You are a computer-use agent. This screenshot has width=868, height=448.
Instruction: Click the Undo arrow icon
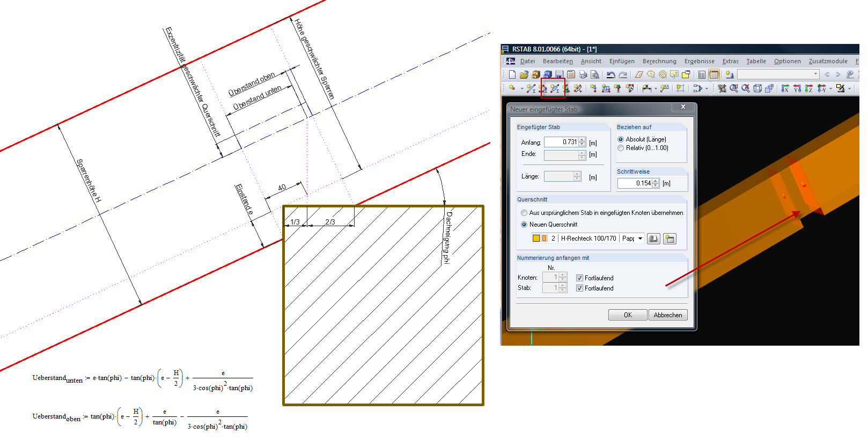point(611,74)
